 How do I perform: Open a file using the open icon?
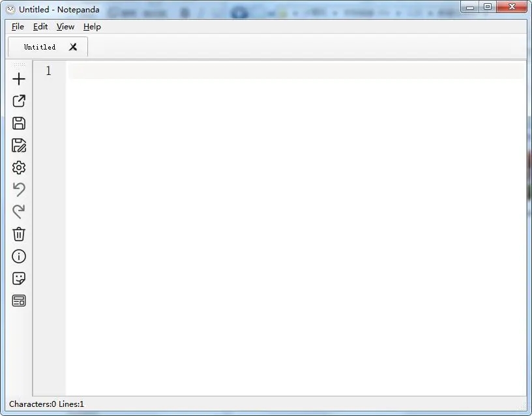pos(19,101)
